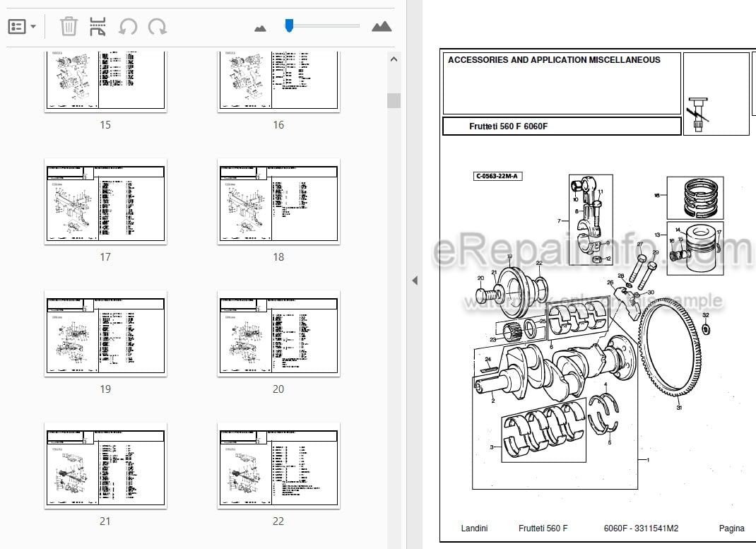
Task: Click the 'Frutteti 560 F' footer text
Action: (x=543, y=529)
